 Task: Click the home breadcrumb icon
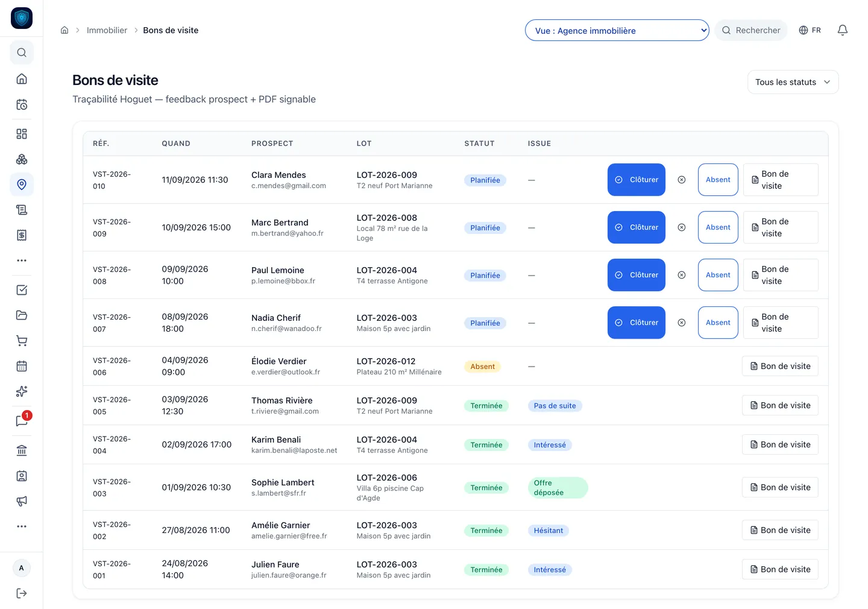pos(64,30)
